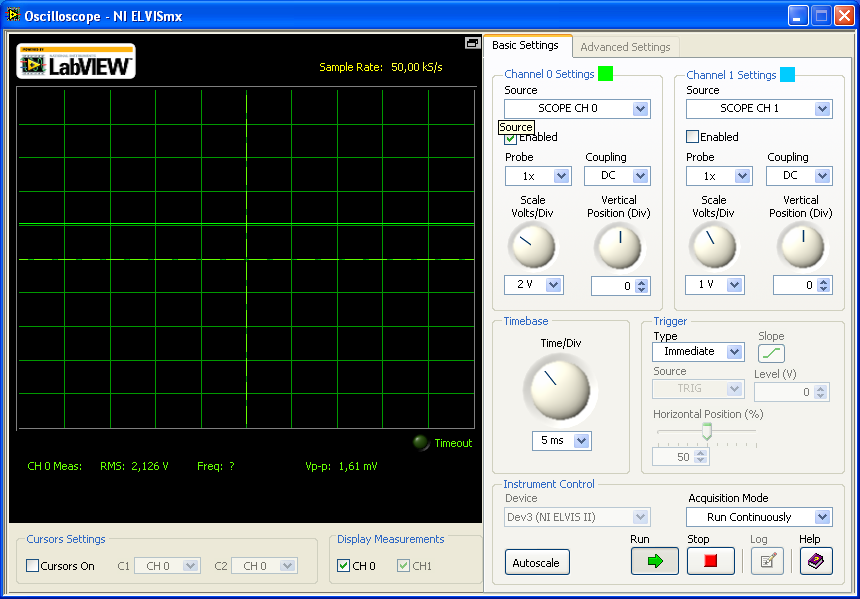
Task: Open Channel 0 Coupling DC dropdown
Action: (617, 176)
